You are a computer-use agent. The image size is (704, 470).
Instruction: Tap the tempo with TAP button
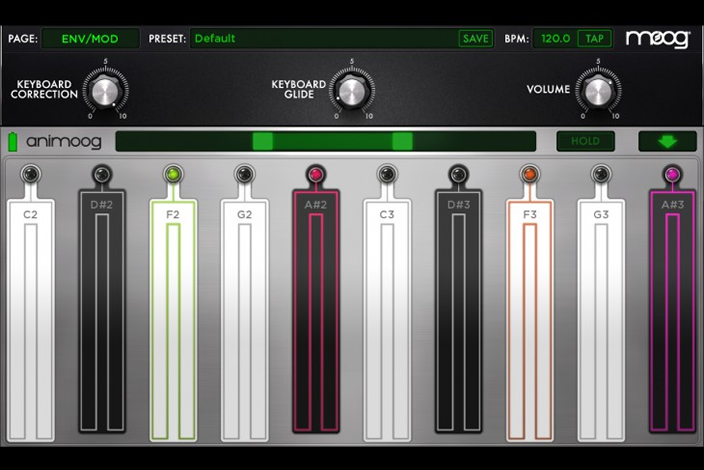pyautogui.click(x=594, y=39)
